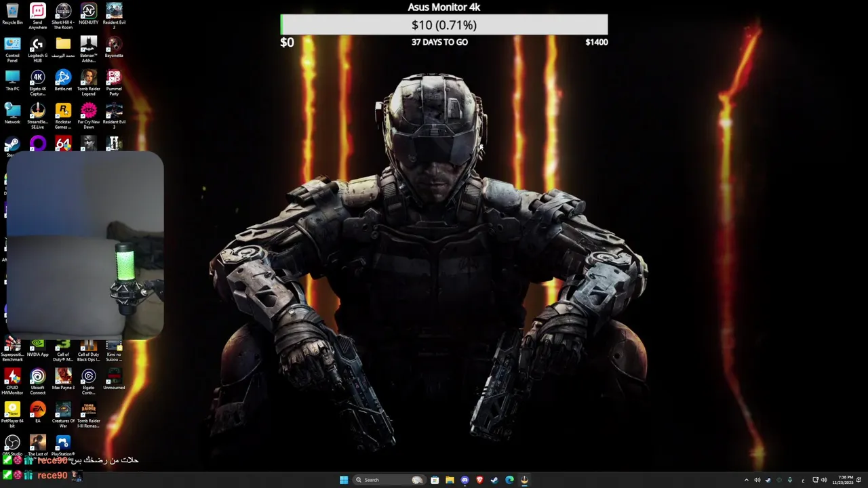Open Ubisoft Connect desktop shortcut
This screenshot has height=488, width=868.
(38, 382)
